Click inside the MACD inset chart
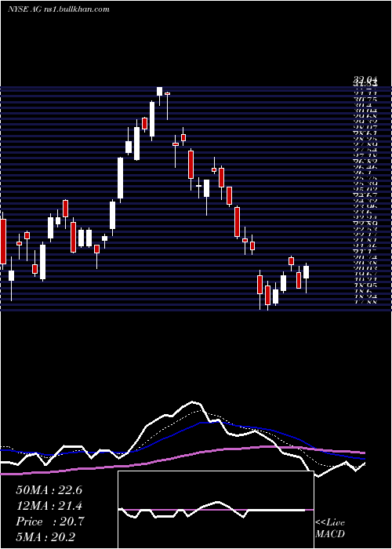 [216, 510]
